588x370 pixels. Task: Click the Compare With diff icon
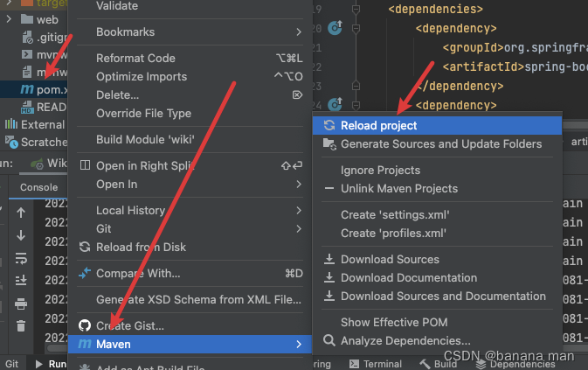point(85,273)
